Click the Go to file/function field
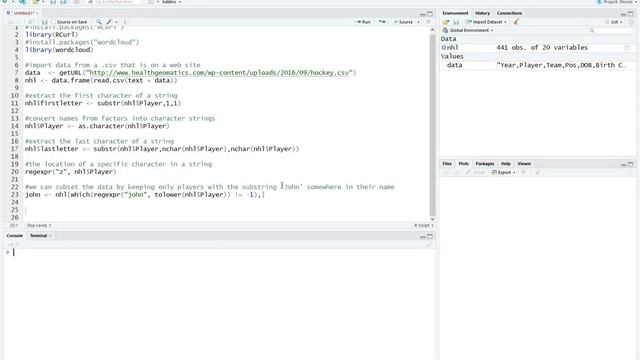 [113, 2]
